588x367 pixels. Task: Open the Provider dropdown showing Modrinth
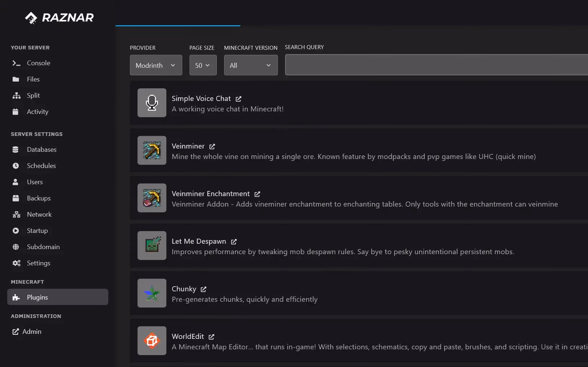(156, 65)
